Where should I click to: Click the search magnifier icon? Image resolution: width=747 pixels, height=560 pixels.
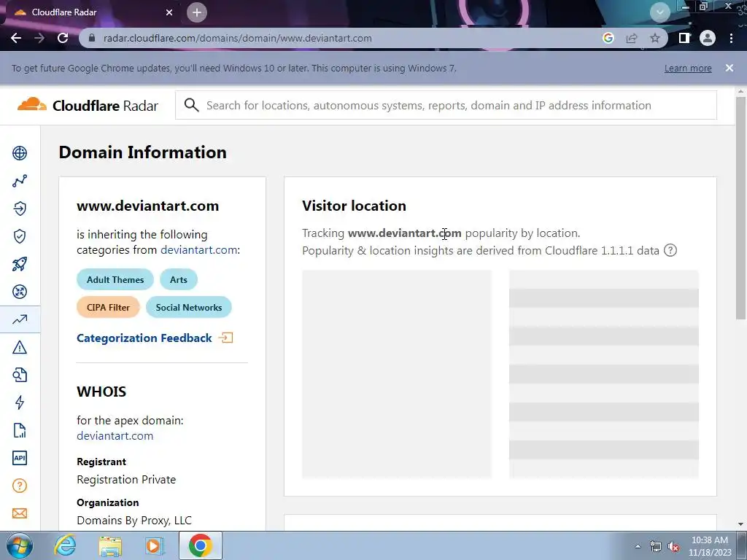pos(192,105)
